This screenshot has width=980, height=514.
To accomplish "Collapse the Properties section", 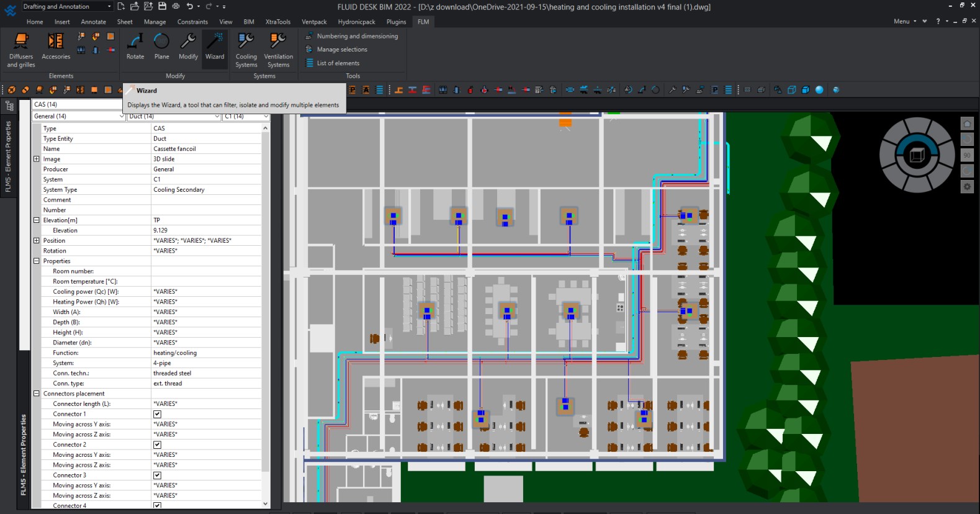I will pos(37,261).
